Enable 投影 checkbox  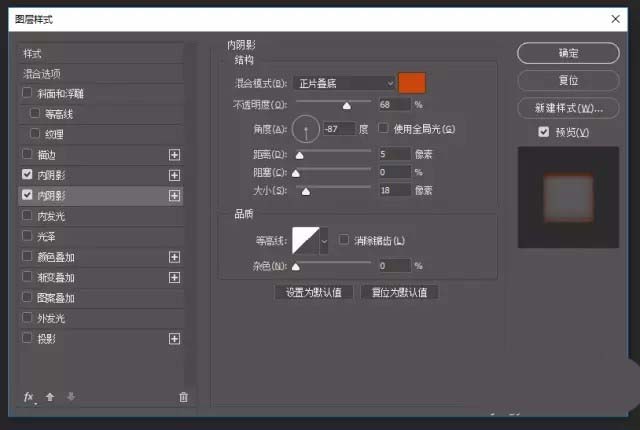click(x=27, y=338)
